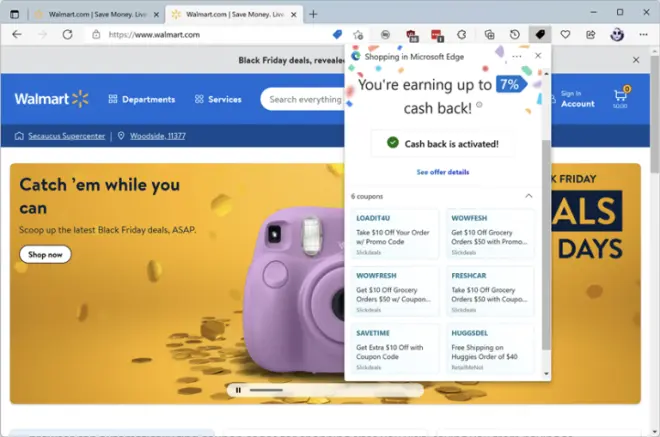Click the carousel progress bar
This screenshot has height=437, width=660.
266,390
